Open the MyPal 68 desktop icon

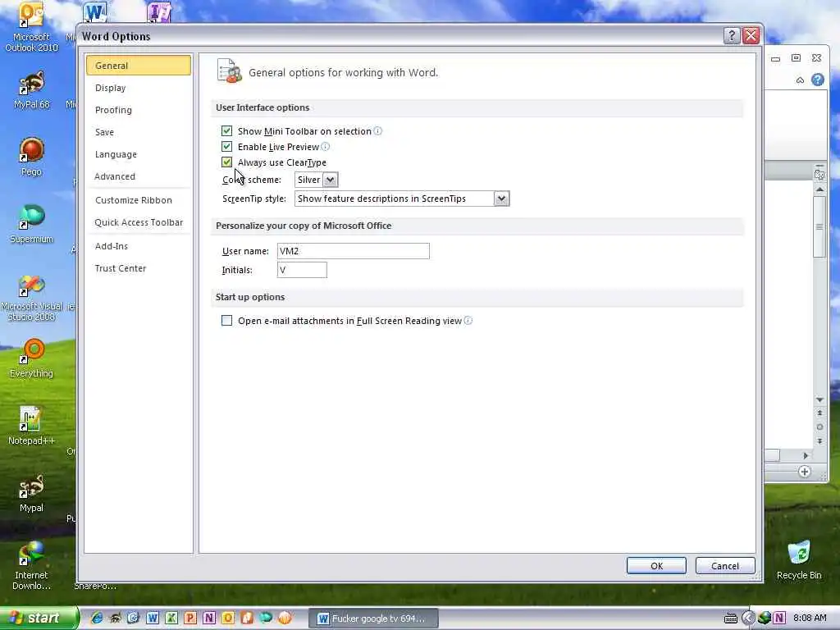31,89
